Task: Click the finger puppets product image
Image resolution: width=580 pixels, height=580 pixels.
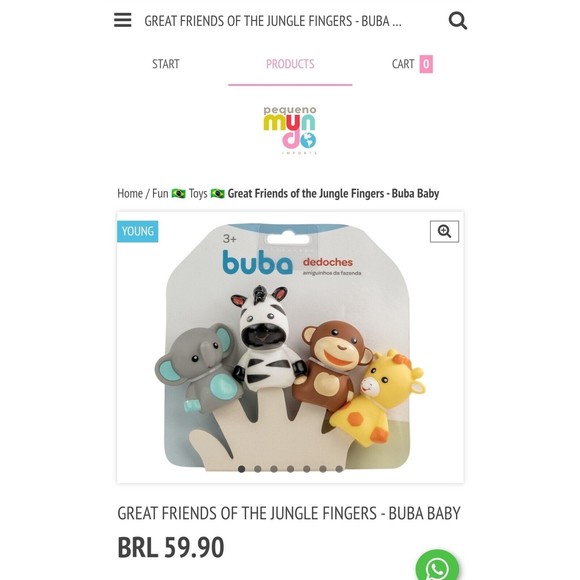Action: [x=290, y=347]
